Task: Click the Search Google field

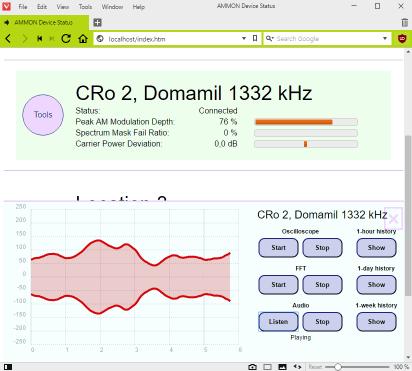Action: (x=328, y=39)
